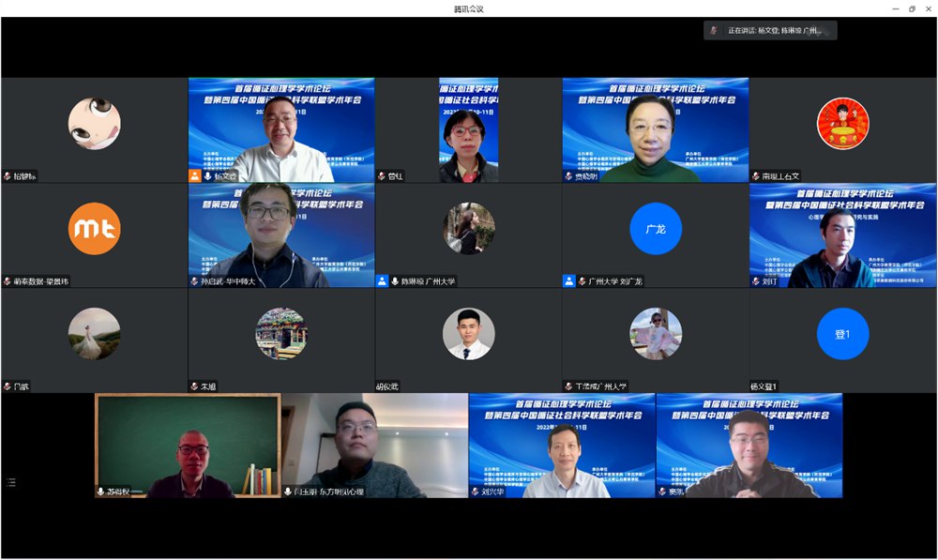
Task: Click the orange mt avatar of 萌泰数据-梁景玮
Action: tap(94, 229)
